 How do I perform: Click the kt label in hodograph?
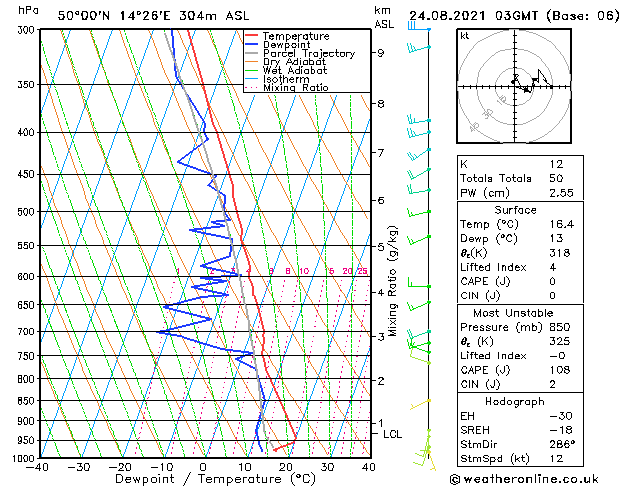pyautogui.click(x=465, y=36)
